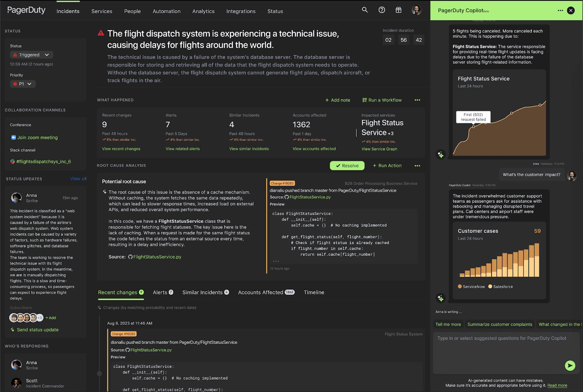Send the Copilot message arrow button
Image resolution: width=583 pixels, height=392 pixels.
(570, 365)
